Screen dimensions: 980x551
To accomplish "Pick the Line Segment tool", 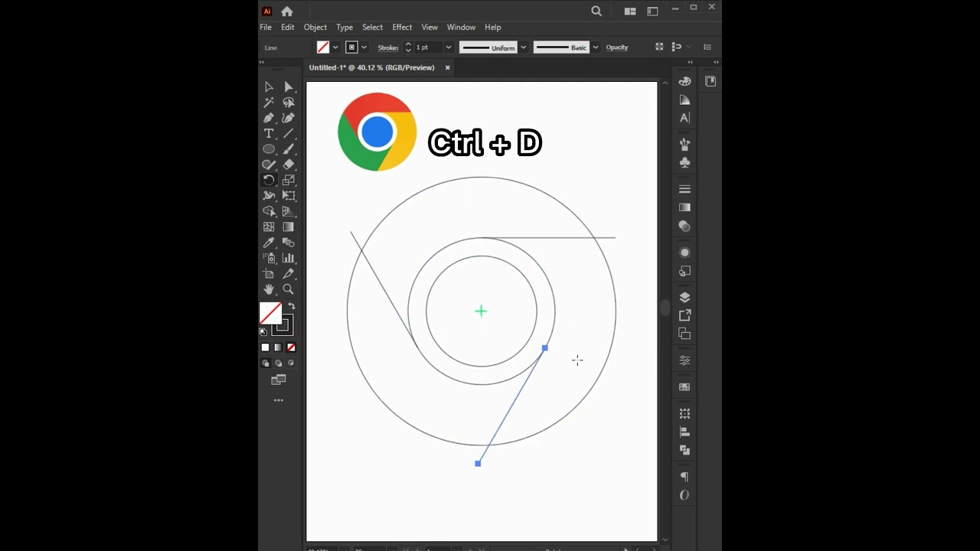I will (289, 133).
